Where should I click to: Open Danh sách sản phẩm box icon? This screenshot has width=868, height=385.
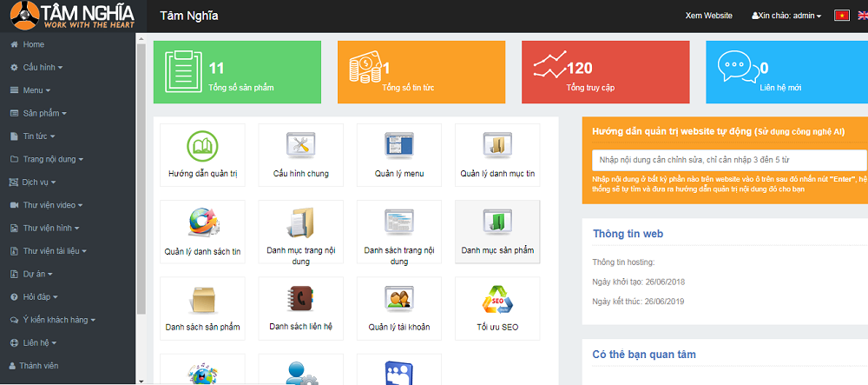point(202,300)
